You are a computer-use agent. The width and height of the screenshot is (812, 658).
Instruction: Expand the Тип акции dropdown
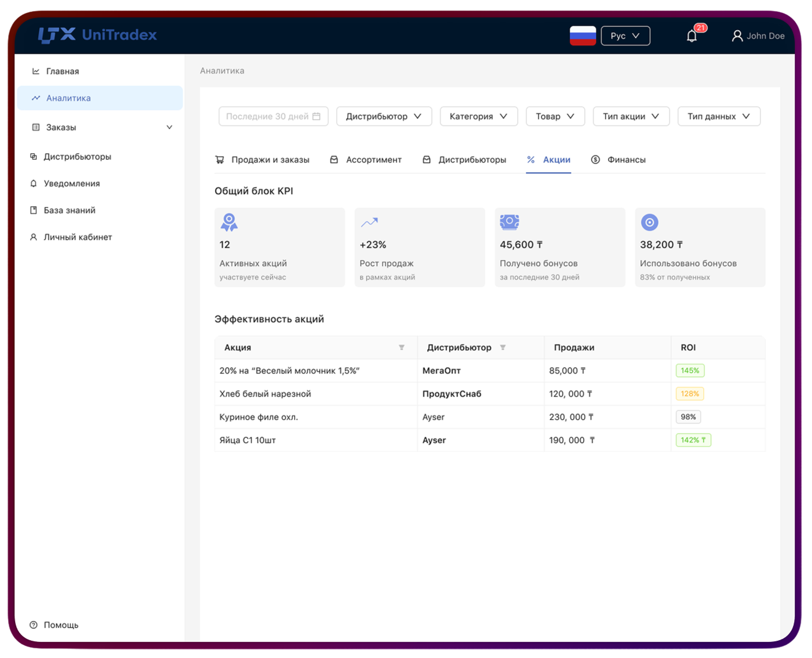[631, 116]
